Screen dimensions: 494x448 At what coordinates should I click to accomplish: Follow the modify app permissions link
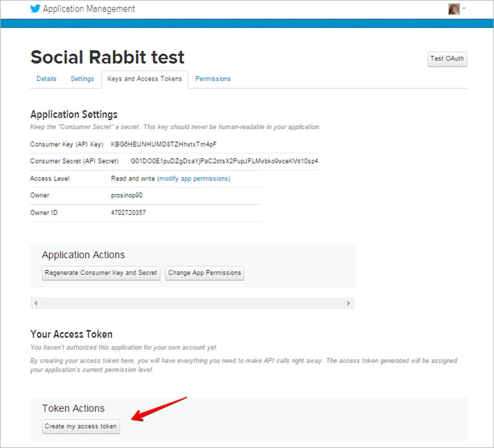point(194,178)
